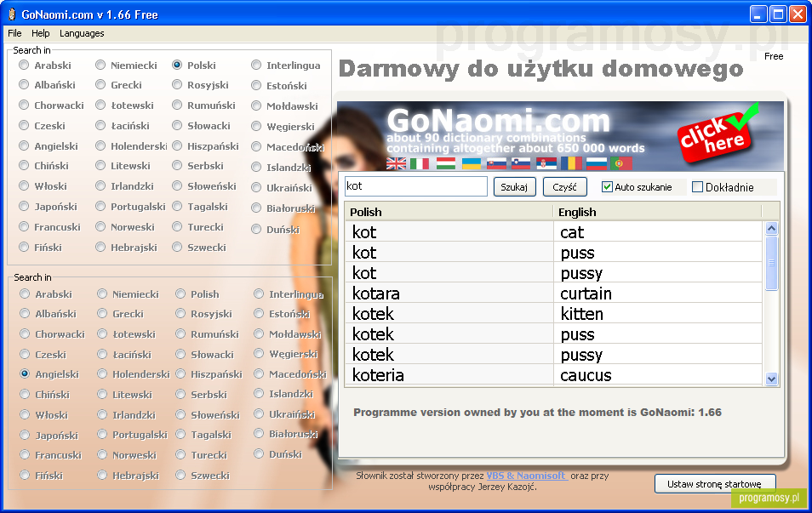Click the Ukrainian flag in the banner
The width and height of the screenshot is (812, 513).
472,164
